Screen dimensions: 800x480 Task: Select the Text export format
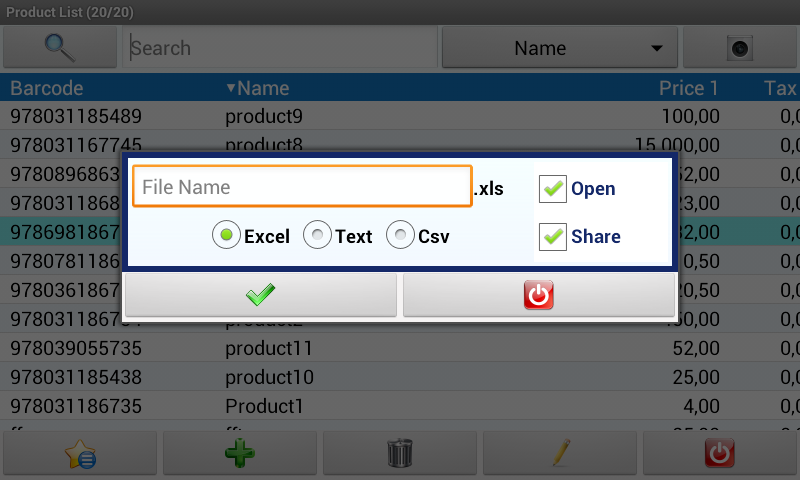[x=338, y=235]
